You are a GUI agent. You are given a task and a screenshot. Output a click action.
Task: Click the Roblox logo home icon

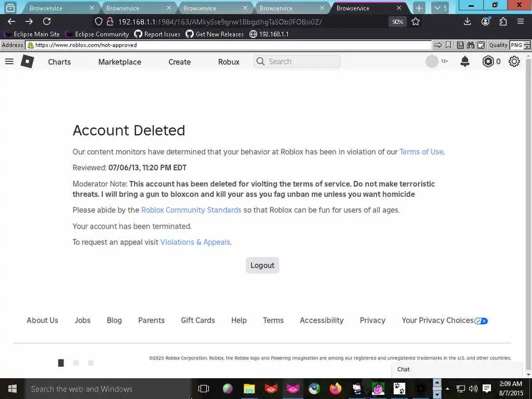tap(27, 61)
